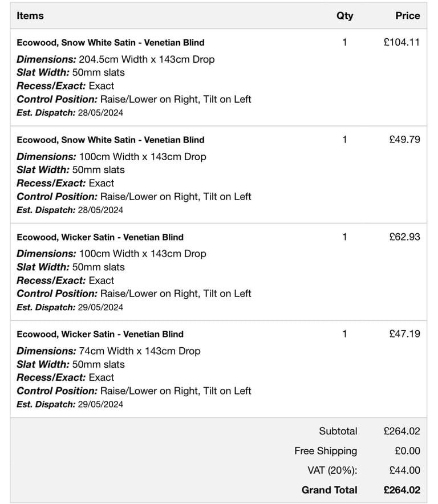The width and height of the screenshot is (438, 504).
Task: Click the 74cm Width x 143cm Drop dimensions
Action: click(x=140, y=351)
